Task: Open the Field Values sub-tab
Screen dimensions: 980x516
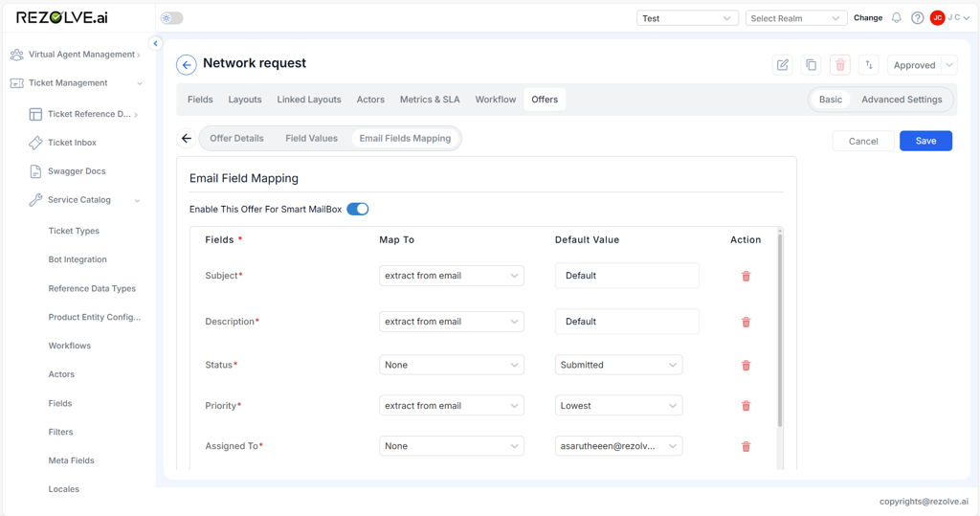Action: (311, 138)
